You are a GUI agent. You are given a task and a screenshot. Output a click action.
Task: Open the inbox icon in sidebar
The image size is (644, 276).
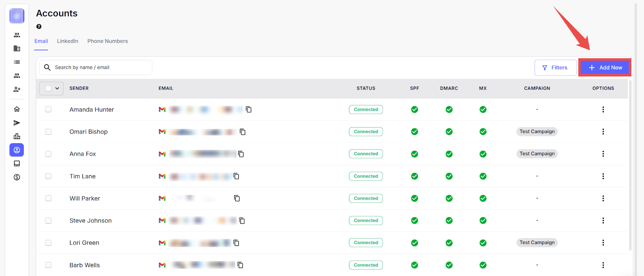pyautogui.click(x=17, y=164)
